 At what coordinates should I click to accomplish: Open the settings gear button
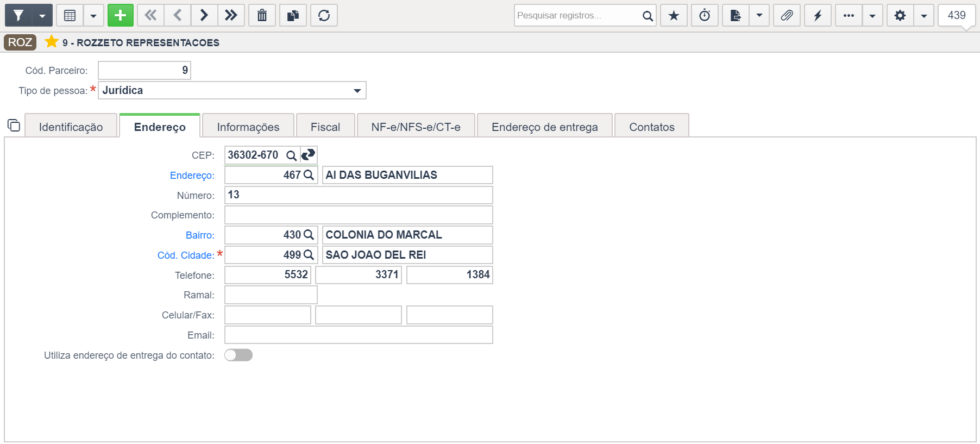click(x=901, y=15)
